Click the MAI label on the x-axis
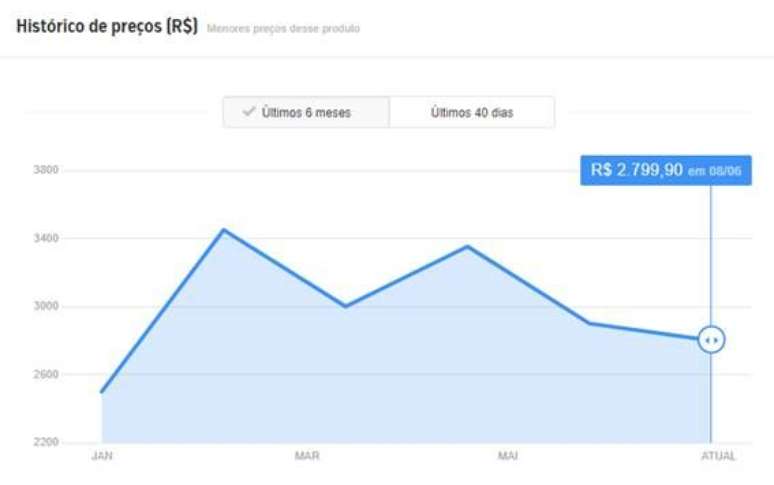 pyautogui.click(x=508, y=456)
